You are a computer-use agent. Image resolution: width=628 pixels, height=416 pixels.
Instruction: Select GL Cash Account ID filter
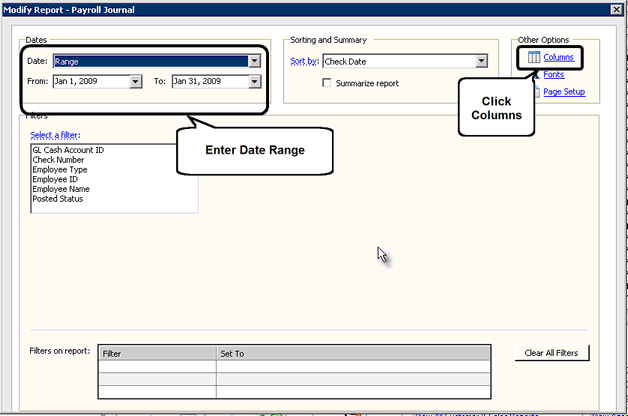[x=68, y=150]
